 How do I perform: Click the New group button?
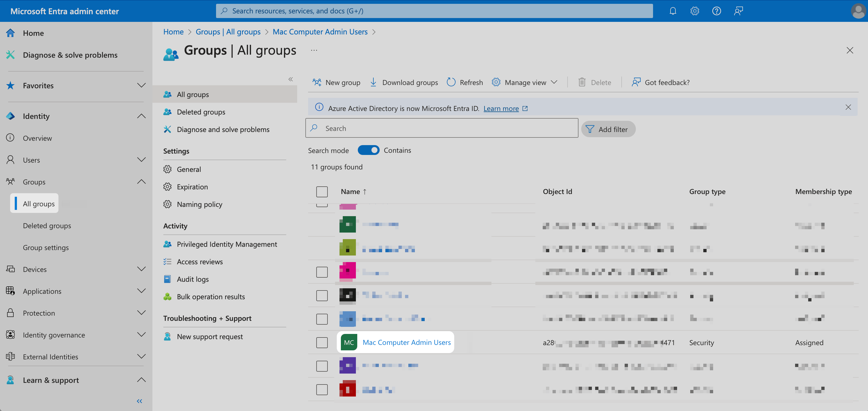point(336,82)
